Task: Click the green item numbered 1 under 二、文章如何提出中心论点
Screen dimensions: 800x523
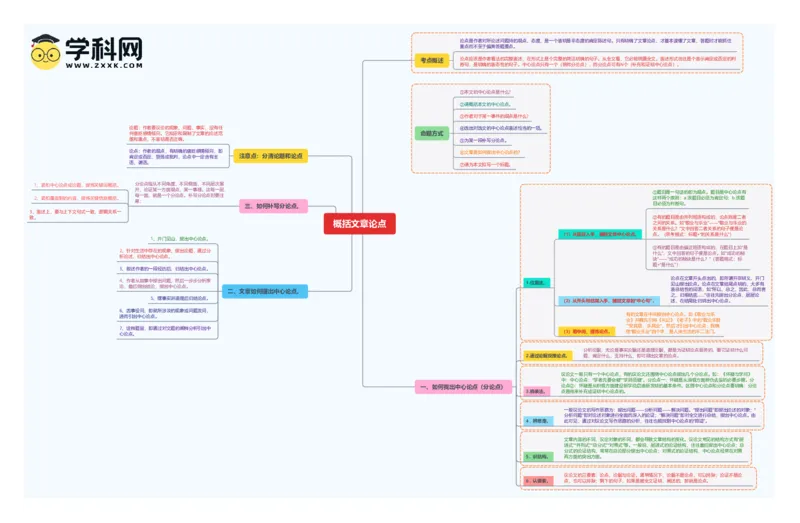Action: point(179,239)
